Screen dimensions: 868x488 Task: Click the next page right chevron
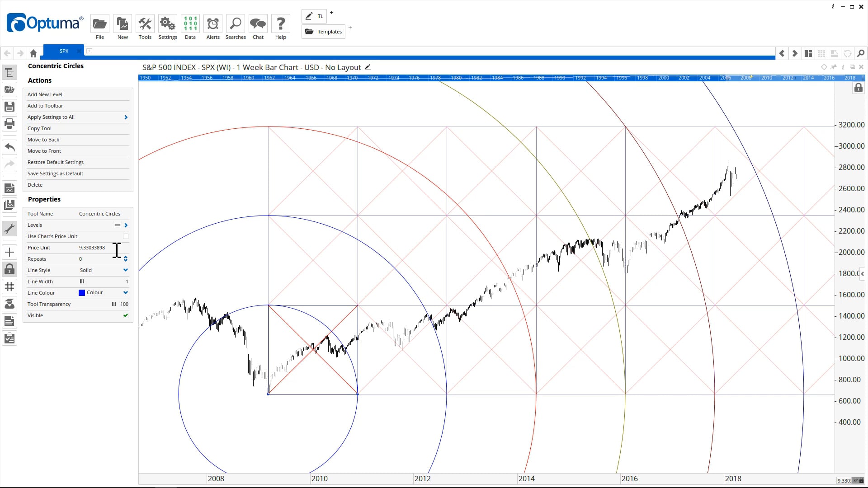[795, 53]
